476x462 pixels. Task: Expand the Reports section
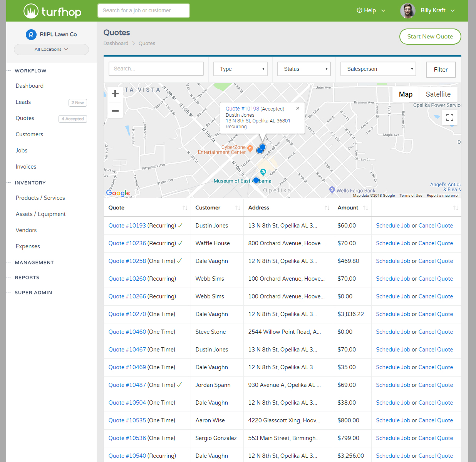point(27,278)
